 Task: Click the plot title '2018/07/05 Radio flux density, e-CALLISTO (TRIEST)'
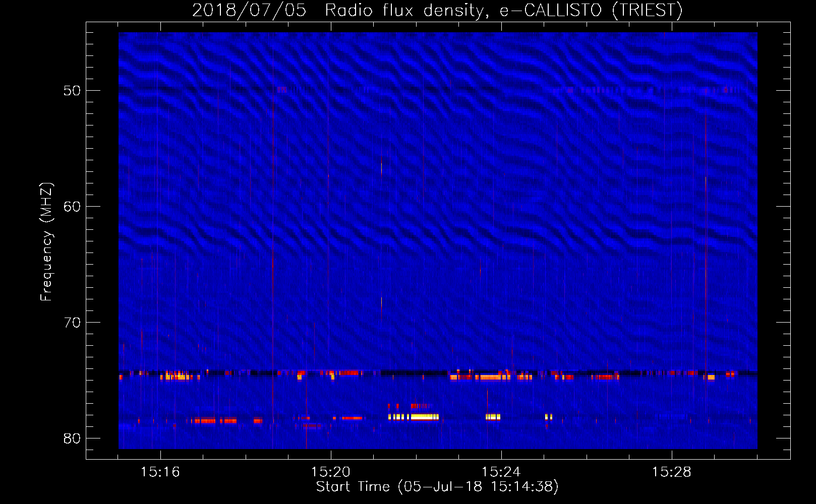tap(437, 10)
